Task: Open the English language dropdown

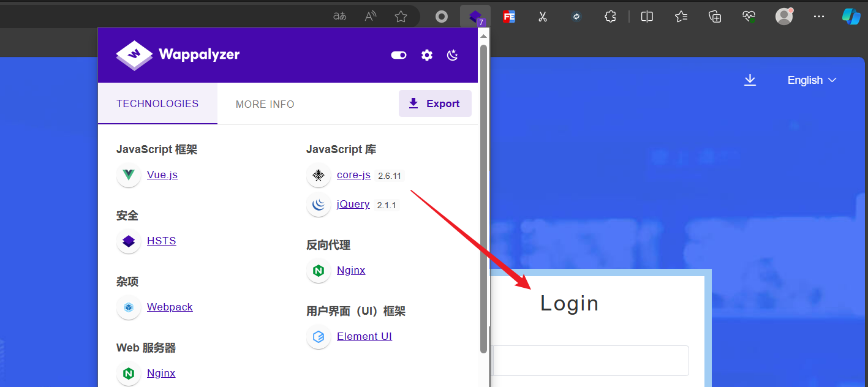Action: point(812,80)
